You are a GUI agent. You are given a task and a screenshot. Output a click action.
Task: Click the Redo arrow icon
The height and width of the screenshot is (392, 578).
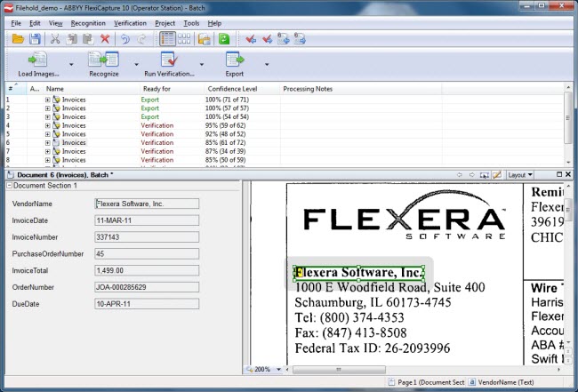(x=141, y=39)
